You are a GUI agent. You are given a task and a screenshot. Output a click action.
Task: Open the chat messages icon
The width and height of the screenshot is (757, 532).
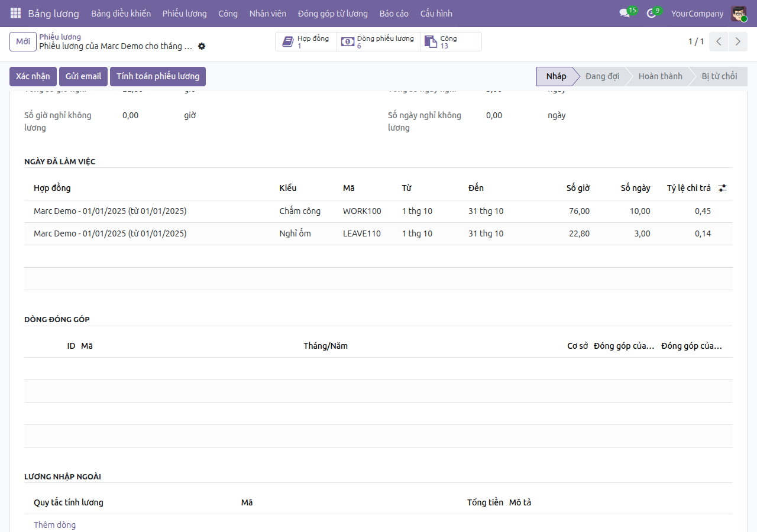click(x=624, y=13)
